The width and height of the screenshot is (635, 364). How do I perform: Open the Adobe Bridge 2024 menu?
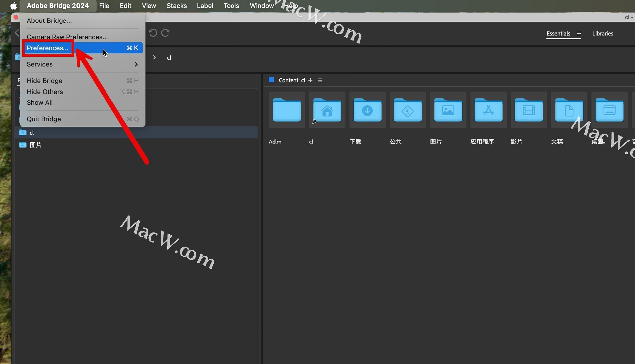point(58,6)
